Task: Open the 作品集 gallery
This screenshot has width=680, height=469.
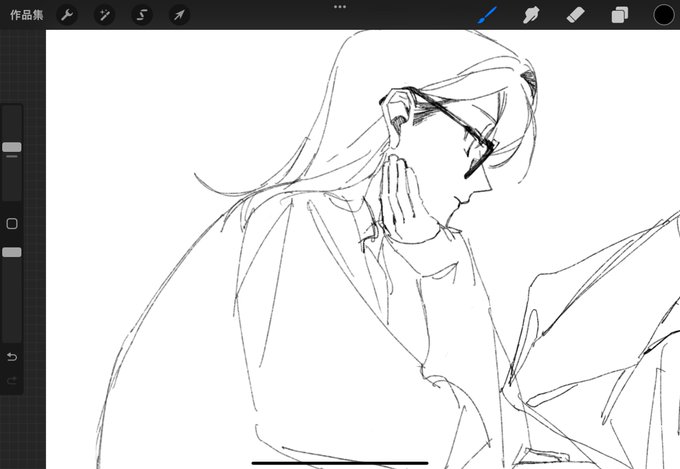Action: tap(27, 15)
